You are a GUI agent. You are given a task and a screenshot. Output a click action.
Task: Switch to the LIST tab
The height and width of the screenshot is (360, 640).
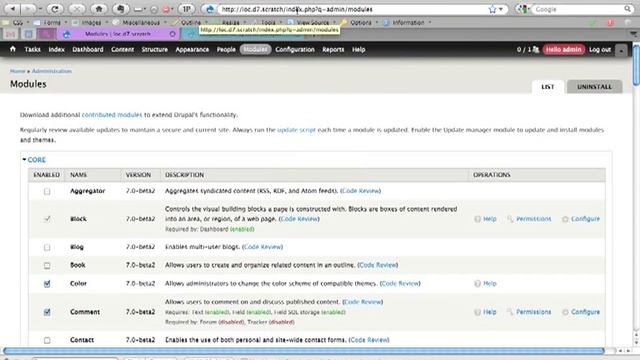548,87
